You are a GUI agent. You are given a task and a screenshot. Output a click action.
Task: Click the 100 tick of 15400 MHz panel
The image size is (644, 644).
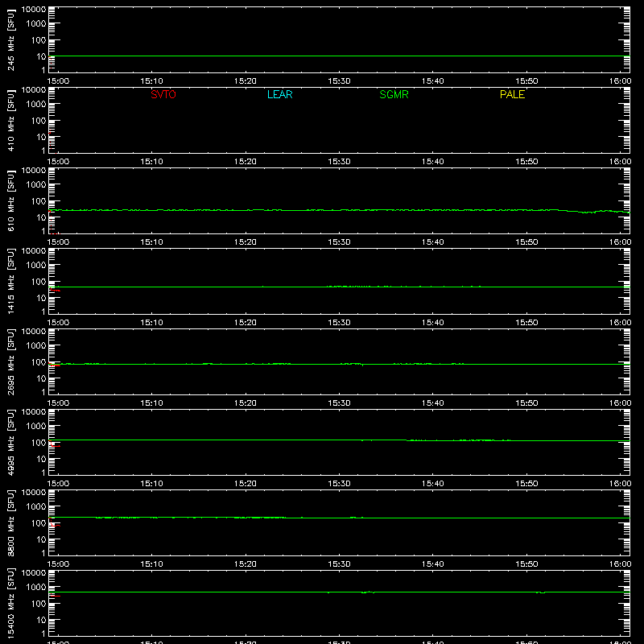pos(39,604)
